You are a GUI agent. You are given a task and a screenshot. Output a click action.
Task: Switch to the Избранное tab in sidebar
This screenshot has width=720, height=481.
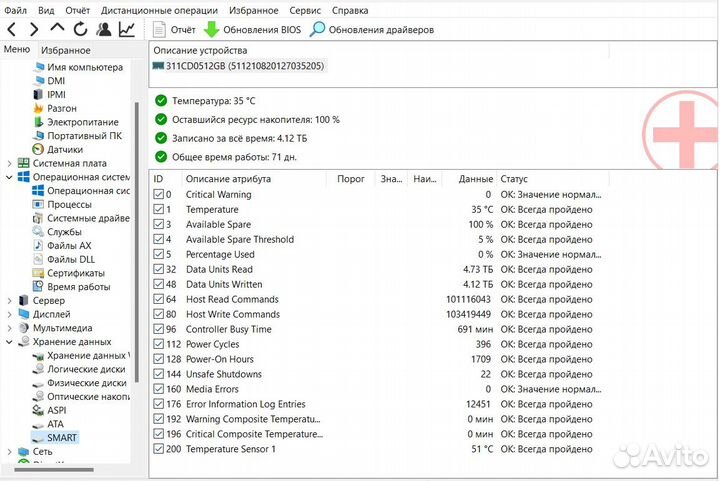pos(66,50)
